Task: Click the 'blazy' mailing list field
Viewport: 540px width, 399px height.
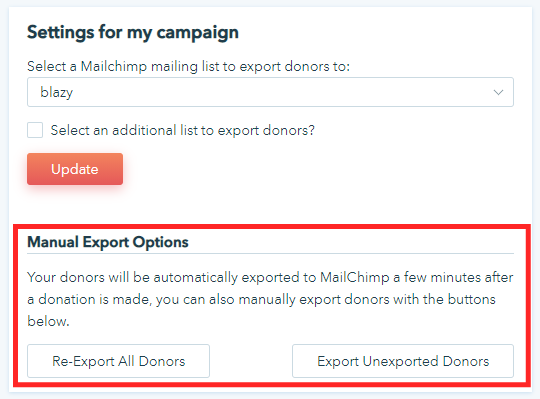Action: pyautogui.click(x=270, y=92)
